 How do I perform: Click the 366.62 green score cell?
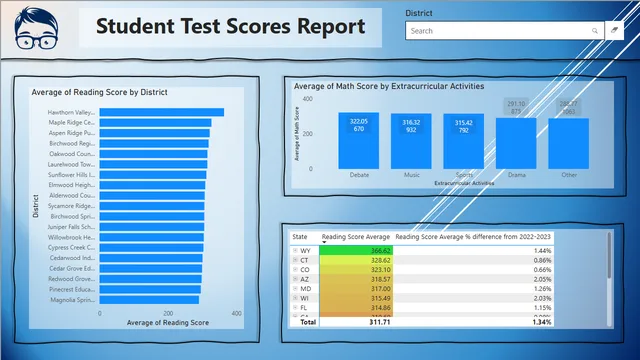[x=356, y=251]
